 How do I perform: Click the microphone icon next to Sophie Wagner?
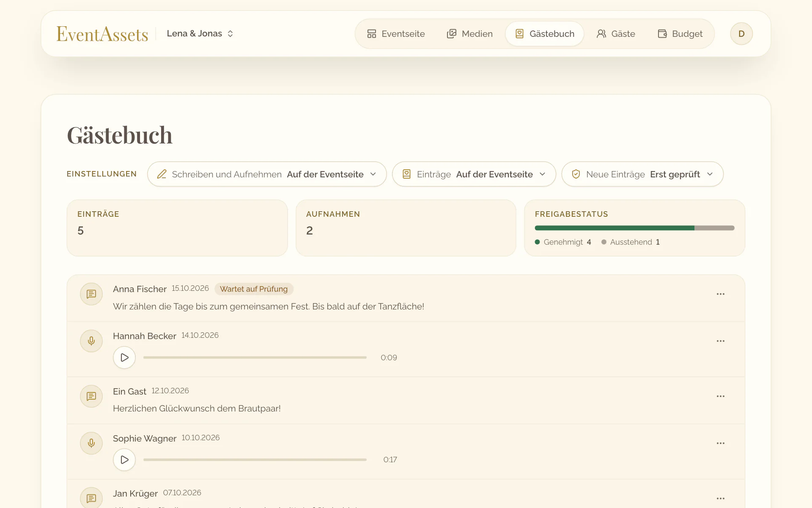[x=91, y=443]
